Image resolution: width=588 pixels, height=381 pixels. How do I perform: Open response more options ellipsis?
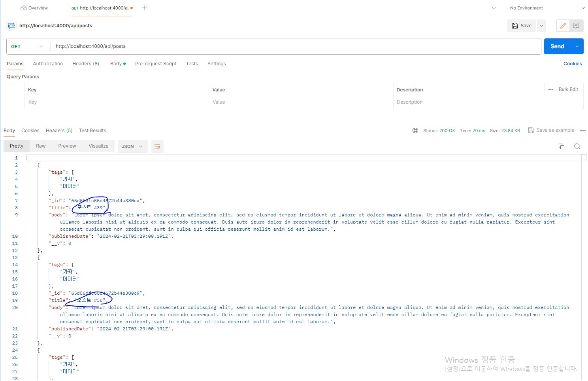583,131
